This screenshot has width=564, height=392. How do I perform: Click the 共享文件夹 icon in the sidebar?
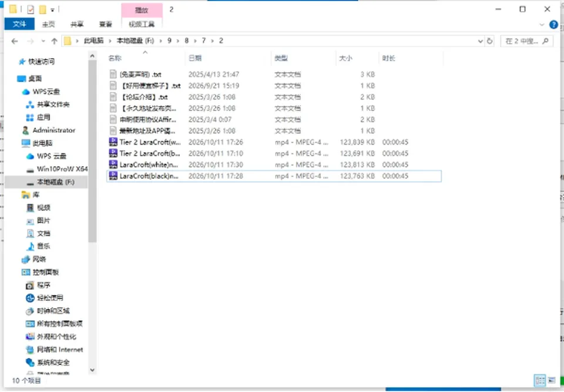pyautogui.click(x=30, y=105)
